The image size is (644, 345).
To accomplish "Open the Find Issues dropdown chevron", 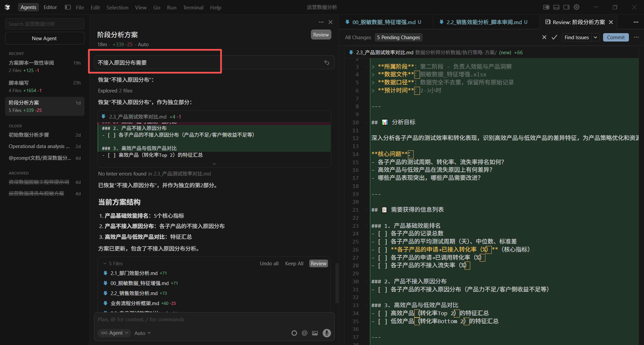I will pos(595,37).
